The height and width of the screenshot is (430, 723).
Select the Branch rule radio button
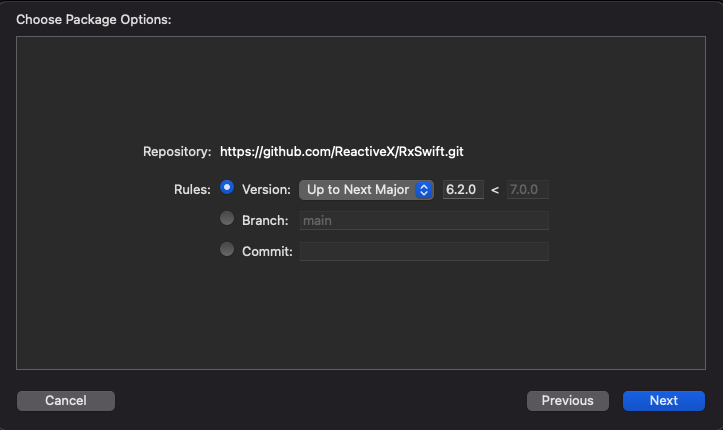(227, 218)
